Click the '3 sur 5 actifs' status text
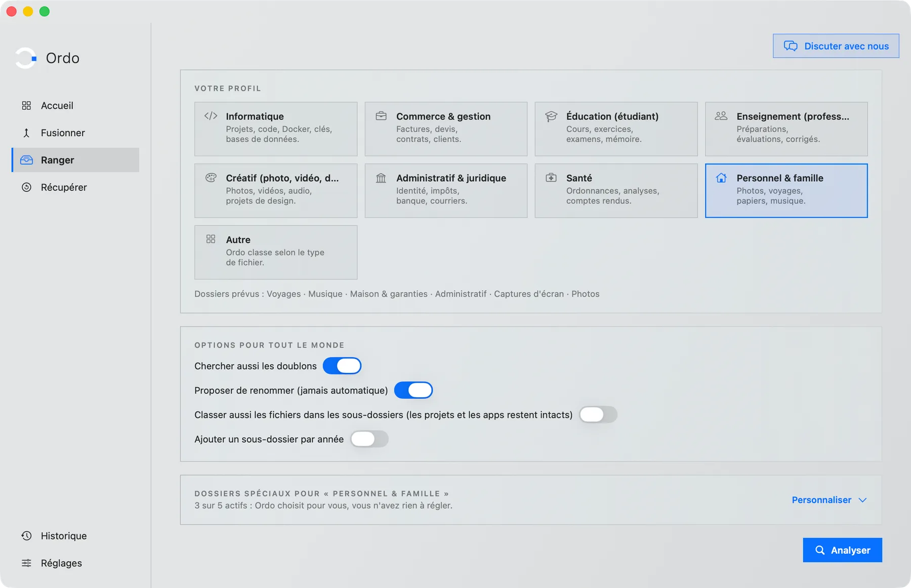This screenshot has height=588, width=911. 323,506
